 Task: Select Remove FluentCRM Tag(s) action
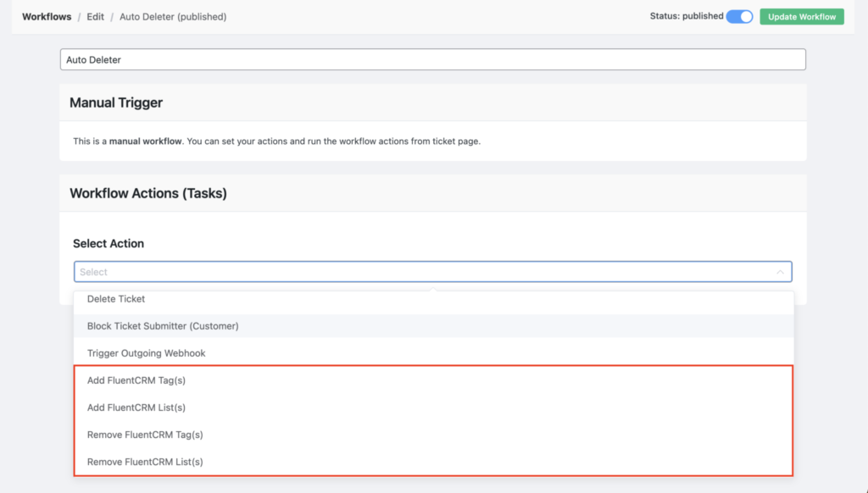coord(145,435)
